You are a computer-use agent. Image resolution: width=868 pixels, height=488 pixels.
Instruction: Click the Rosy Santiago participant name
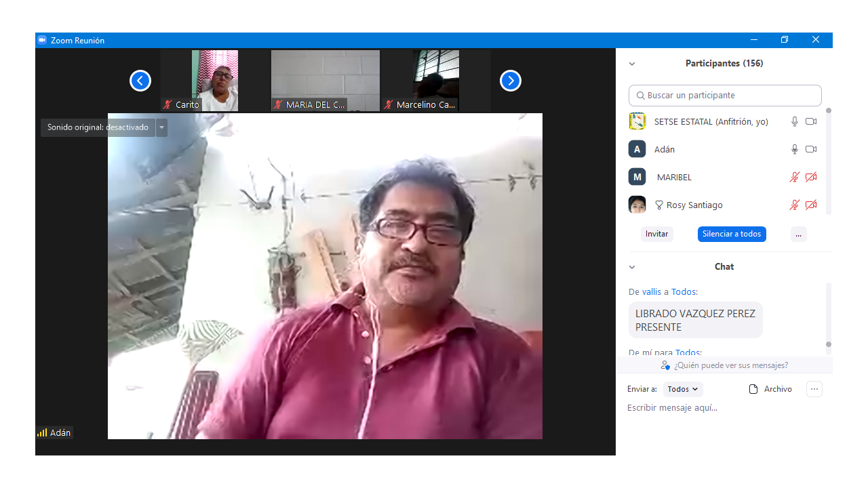point(694,205)
